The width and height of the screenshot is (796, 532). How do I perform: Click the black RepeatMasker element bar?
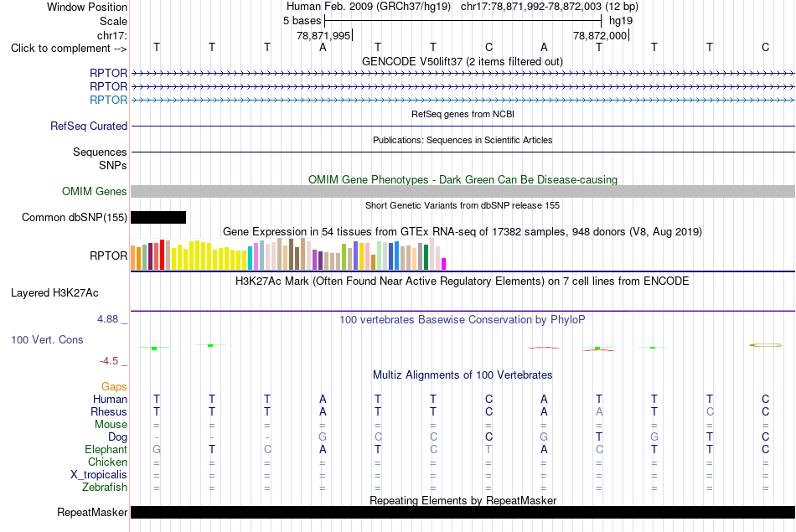click(463, 512)
